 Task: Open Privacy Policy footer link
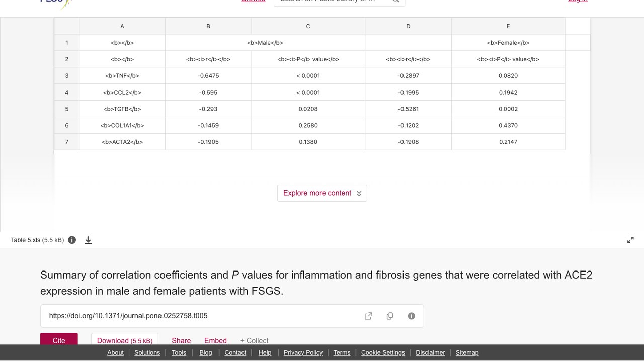click(x=303, y=352)
